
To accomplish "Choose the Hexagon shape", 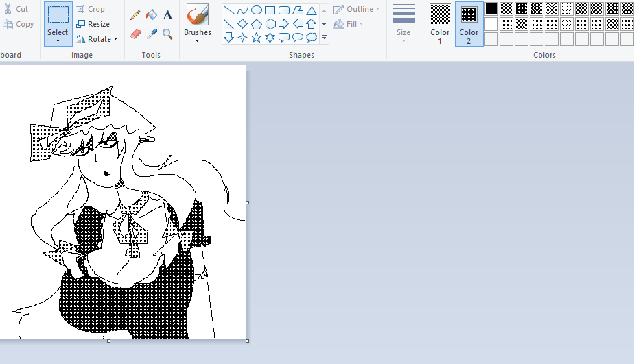I will coord(270,24).
